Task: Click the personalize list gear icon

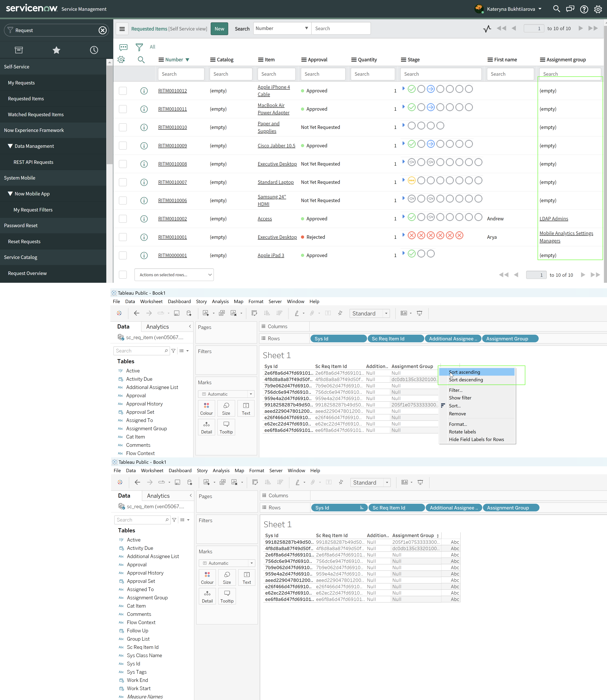Action: [121, 60]
